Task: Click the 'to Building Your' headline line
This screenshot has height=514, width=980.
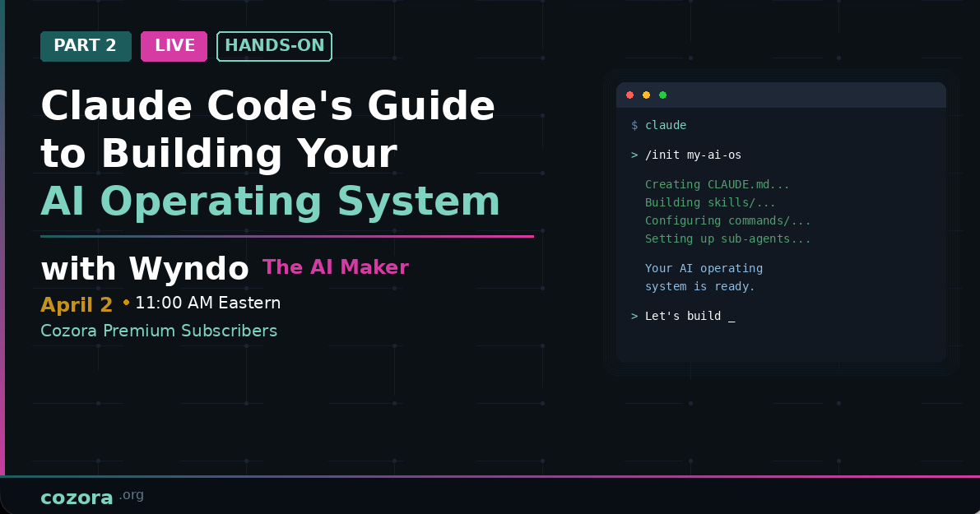Action: tap(219, 153)
